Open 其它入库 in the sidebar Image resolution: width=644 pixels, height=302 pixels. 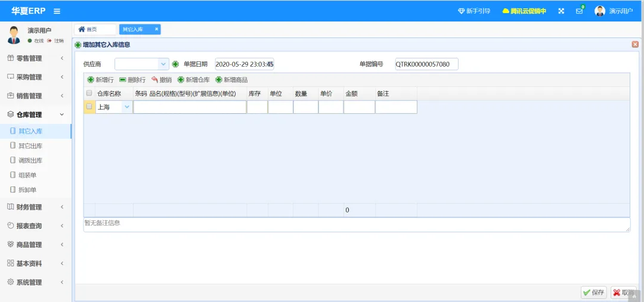[36, 131]
